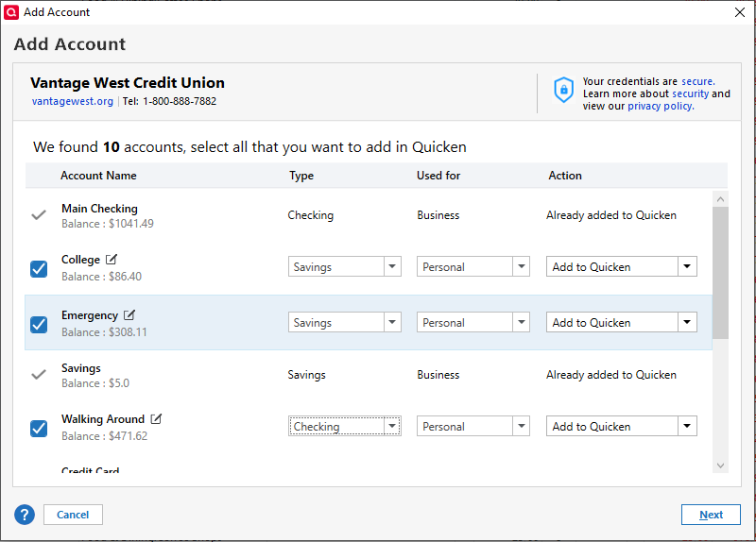Screen dimensions: 756x542
Task: Click the edit pencil icon next to College
Action: (x=112, y=260)
